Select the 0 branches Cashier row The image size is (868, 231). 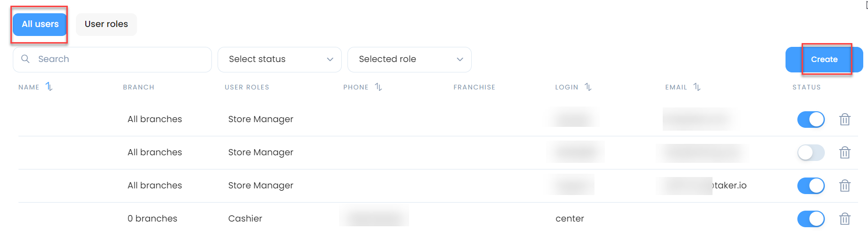click(x=438, y=218)
